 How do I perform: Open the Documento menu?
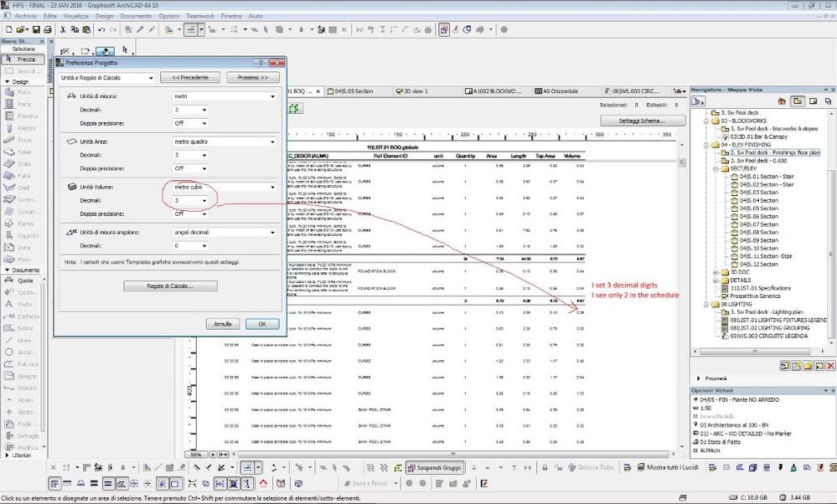(134, 16)
